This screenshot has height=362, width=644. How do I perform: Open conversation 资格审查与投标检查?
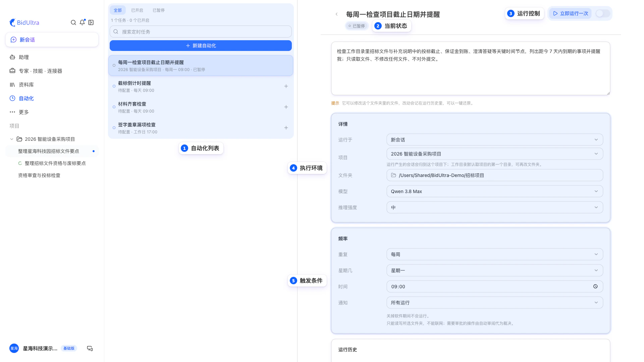(52, 175)
